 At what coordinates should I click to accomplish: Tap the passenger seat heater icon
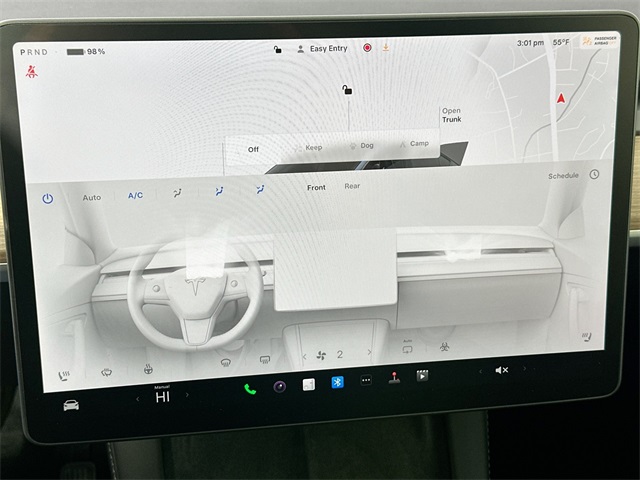click(587, 337)
